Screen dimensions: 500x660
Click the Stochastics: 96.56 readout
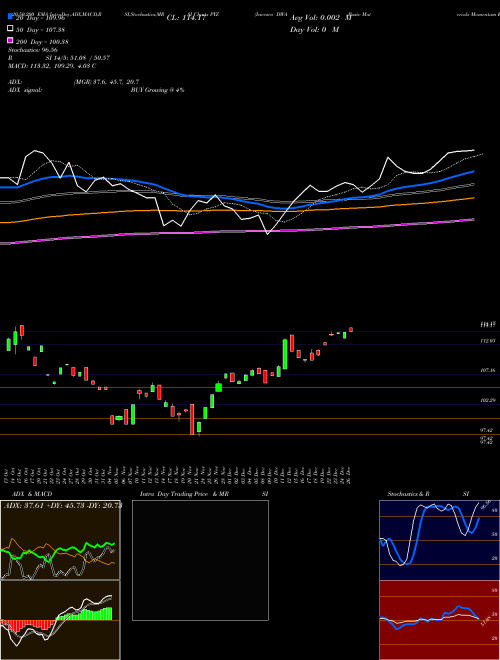tap(33, 50)
